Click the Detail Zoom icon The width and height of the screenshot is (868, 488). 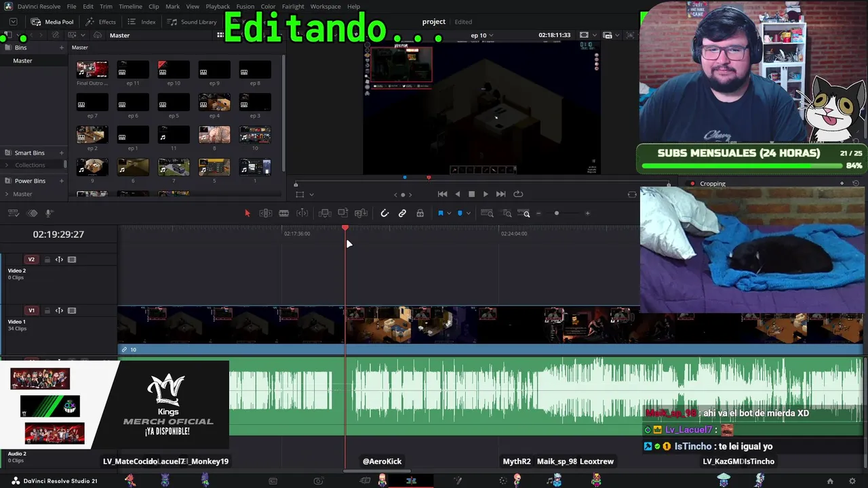coord(507,213)
